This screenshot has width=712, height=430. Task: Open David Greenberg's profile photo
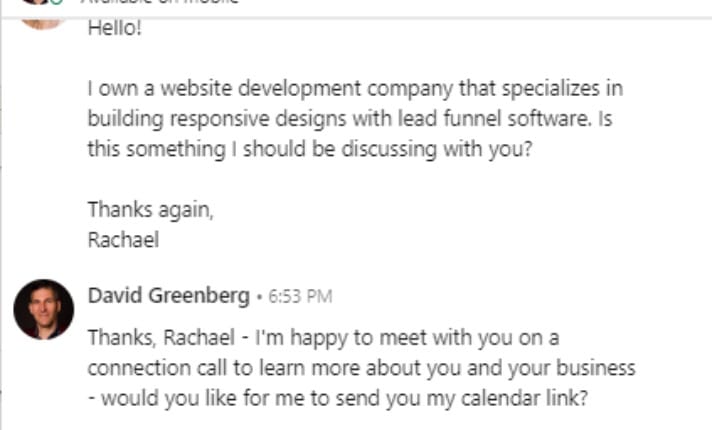pyautogui.click(x=44, y=309)
